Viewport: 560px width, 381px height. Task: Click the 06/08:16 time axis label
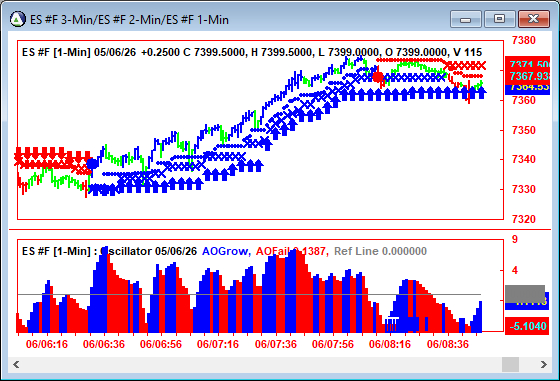point(390,344)
